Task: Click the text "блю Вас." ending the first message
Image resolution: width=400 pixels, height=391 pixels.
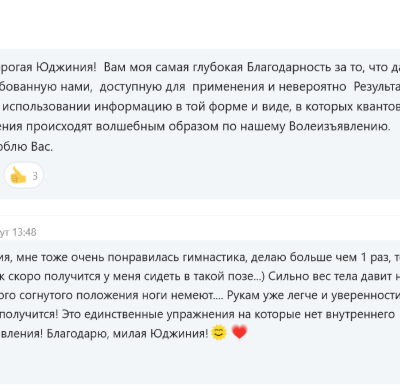Action: [26, 147]
